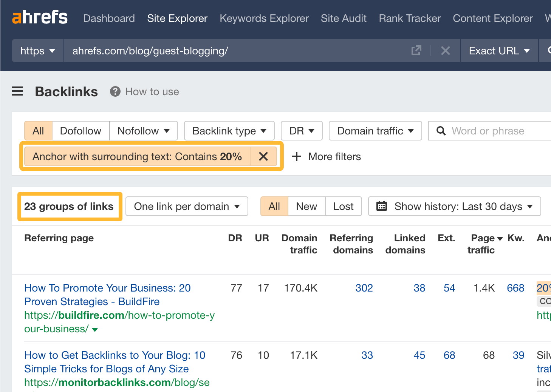Open the 'One link per domain' dropdown
The width and height of the screenshot is (551, 392).
coord(186,206)
